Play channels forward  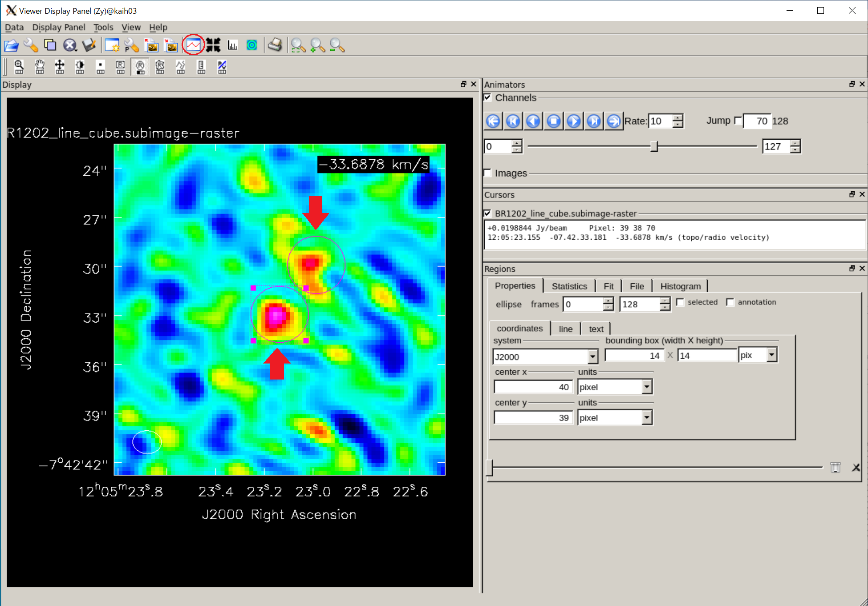[574, 121]
